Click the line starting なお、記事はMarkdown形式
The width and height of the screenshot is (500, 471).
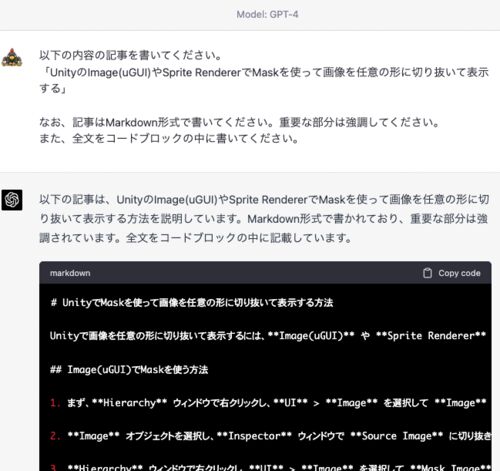tap(239, 122)
